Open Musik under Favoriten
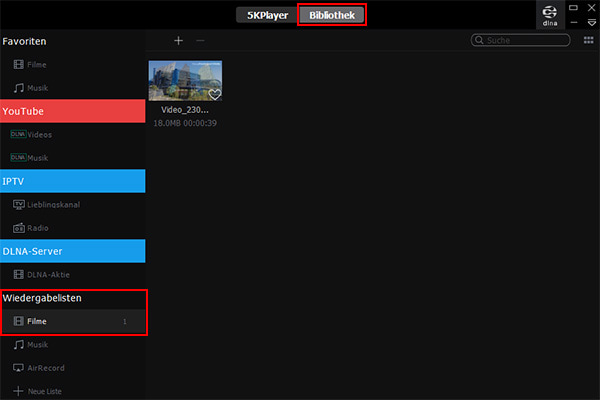This screenshot has width=600, height=400. click(73, 88)
